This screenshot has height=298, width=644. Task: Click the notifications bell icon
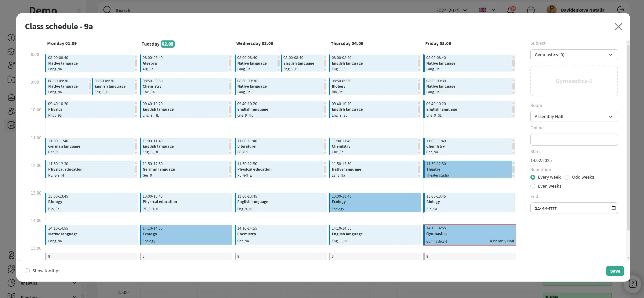511,10
